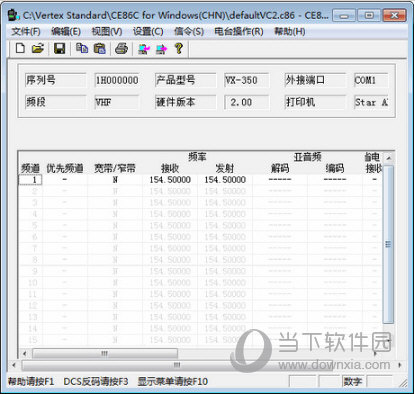
Task: Open the 文件(F) menu
Action: point(26,32)
